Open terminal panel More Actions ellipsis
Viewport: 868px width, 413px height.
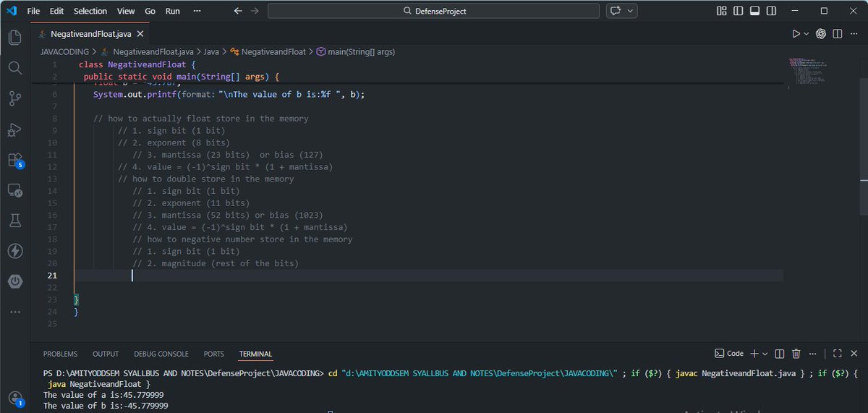[x=813, y=354]
